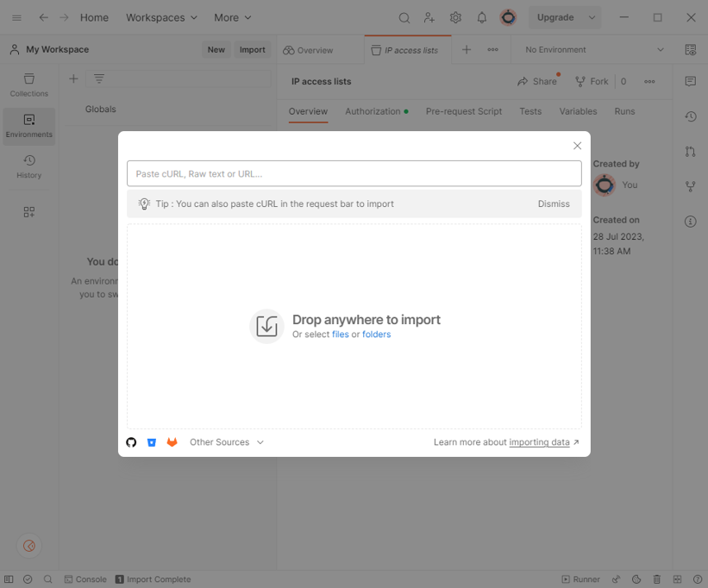Dismiss the cURL tip
This screenshot has height=588, width=708.
pyautogui.click(x=554, y=204)
